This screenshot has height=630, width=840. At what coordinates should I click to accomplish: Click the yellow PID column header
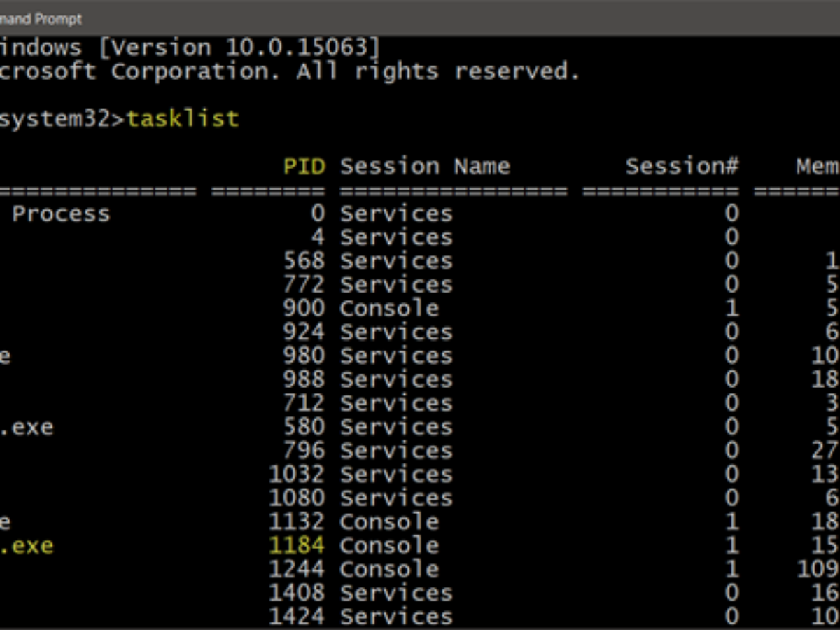pyautogui.click(x=304, y=167)
